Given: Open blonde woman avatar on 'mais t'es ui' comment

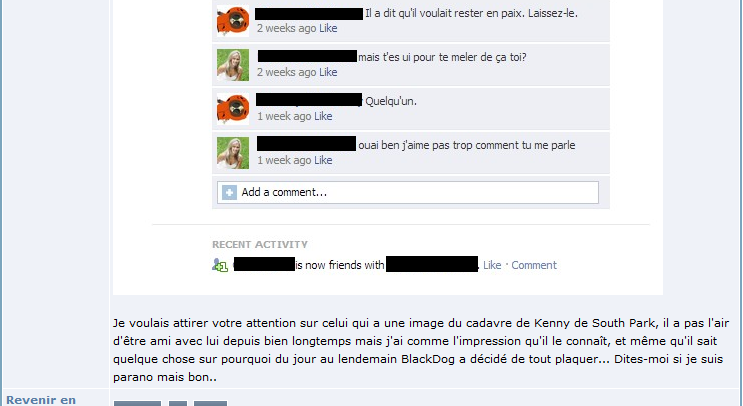Looking at the screenshot, I should (233, 65).
